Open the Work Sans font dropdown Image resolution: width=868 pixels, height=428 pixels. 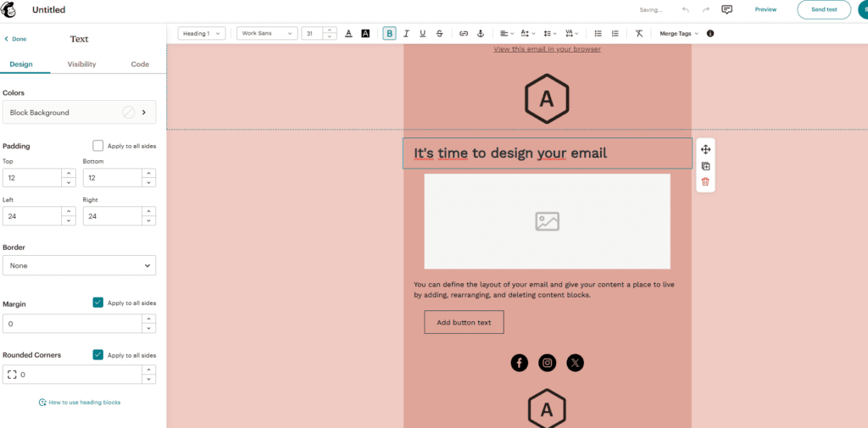[x=267, y=34]
